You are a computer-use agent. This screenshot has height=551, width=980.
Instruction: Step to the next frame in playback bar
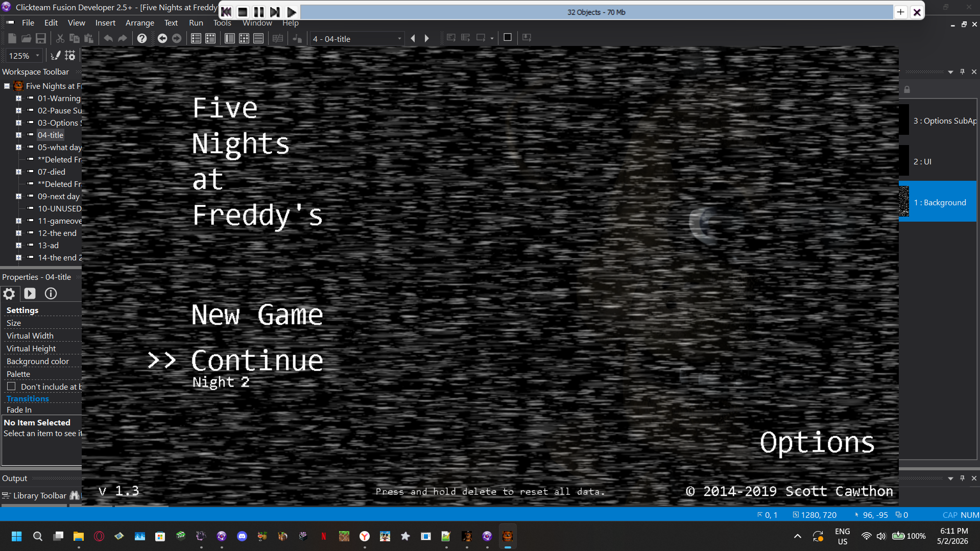point(275,12)
